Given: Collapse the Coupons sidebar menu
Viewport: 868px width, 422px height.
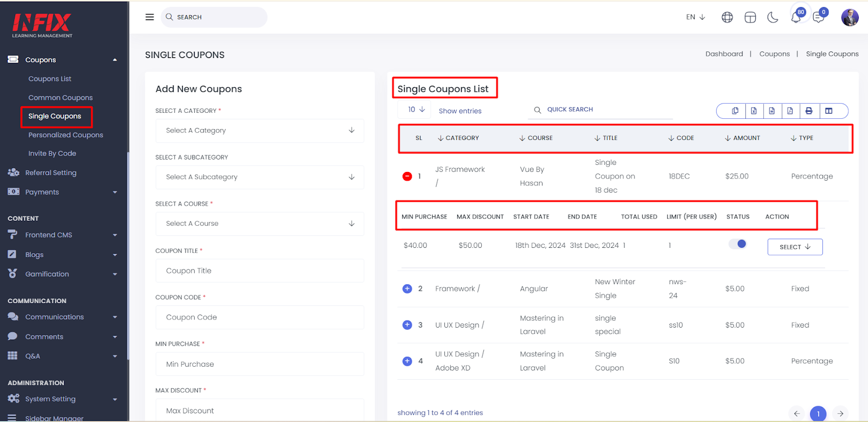Looking at the screenshot, I should [x=62, y=60].
